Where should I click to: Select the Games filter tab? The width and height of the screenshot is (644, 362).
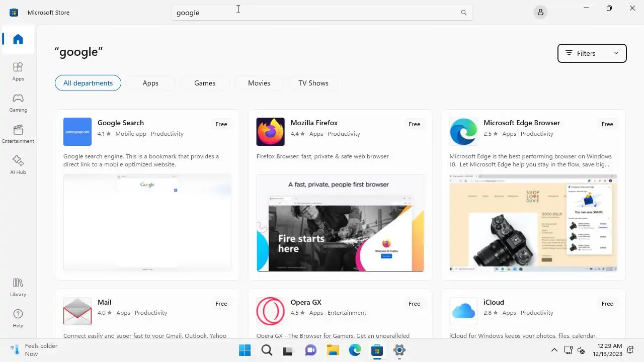(x=205, y=83)
